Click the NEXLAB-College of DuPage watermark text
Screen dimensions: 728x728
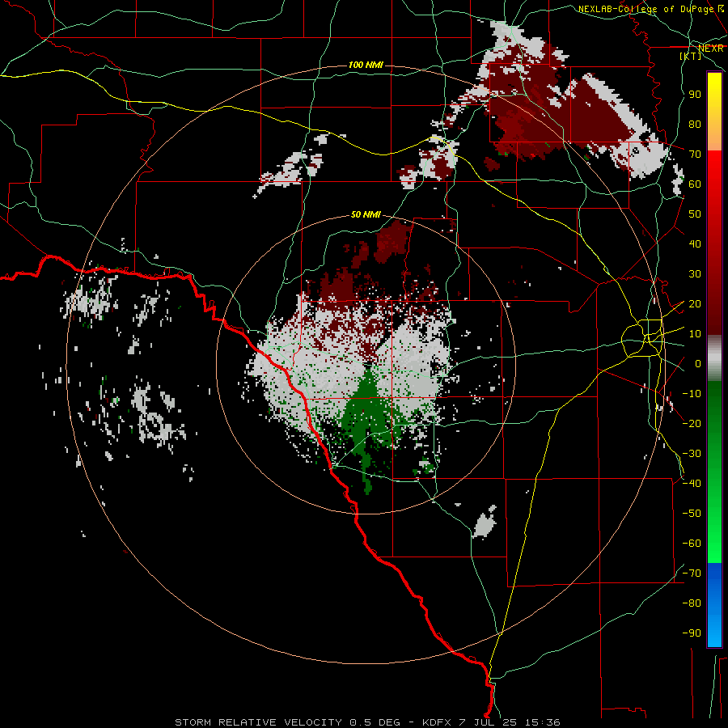[651, 9]
